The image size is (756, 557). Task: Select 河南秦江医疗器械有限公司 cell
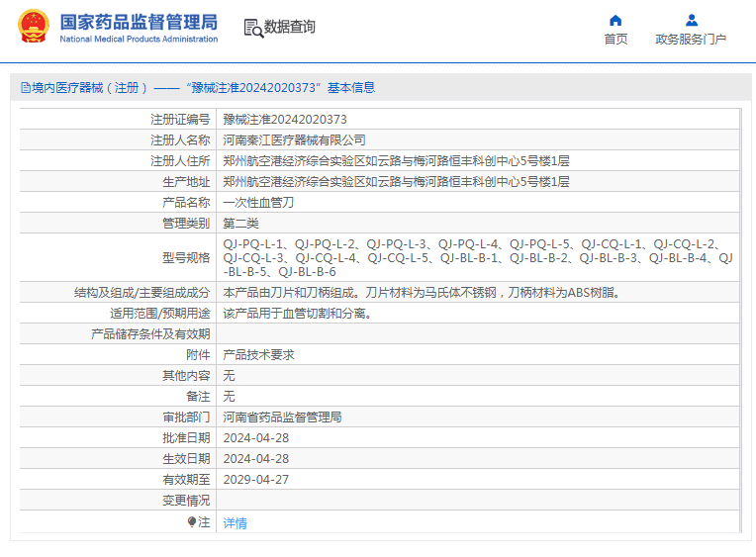click(x=294, y=139)
